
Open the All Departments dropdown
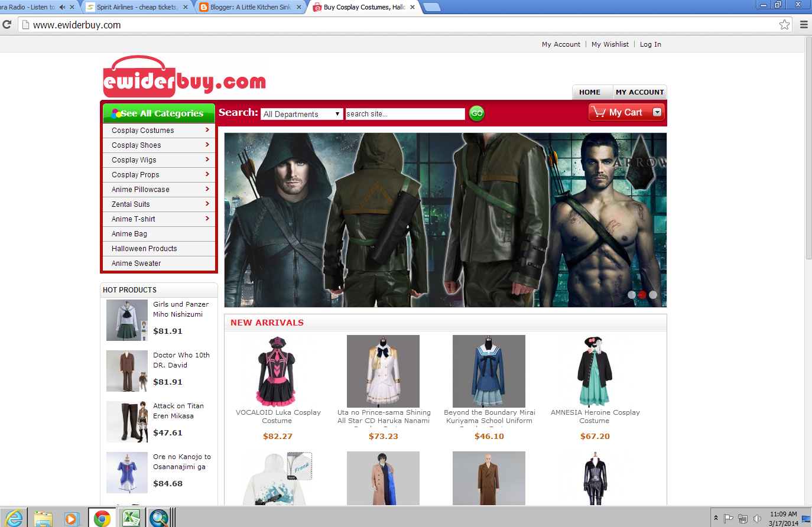coord(302,114)
